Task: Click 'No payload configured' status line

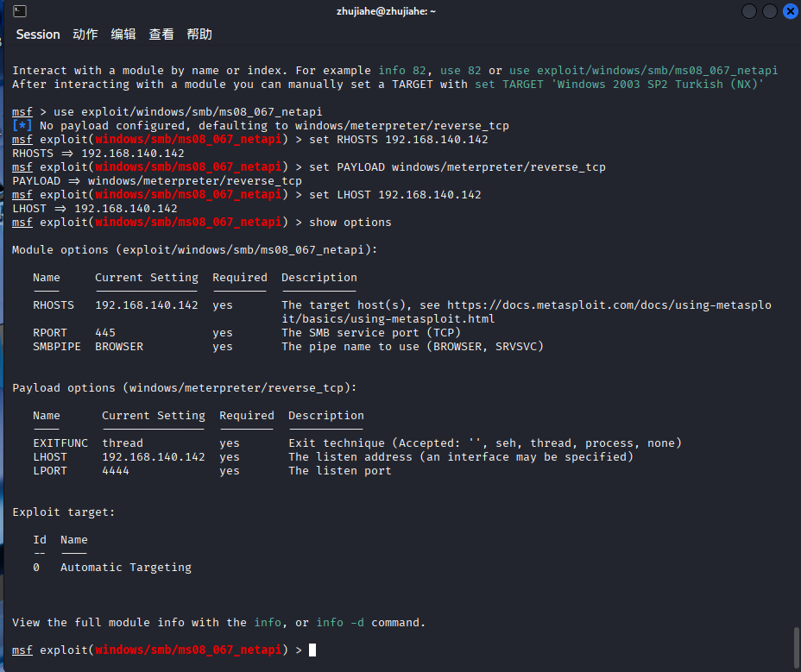Action: pyautogui.click(x=261, y=126)
